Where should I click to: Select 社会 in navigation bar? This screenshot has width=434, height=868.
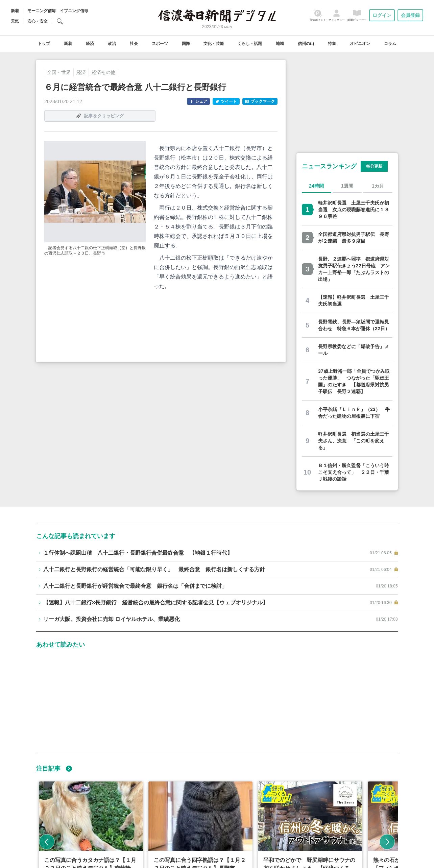(134, 44)
